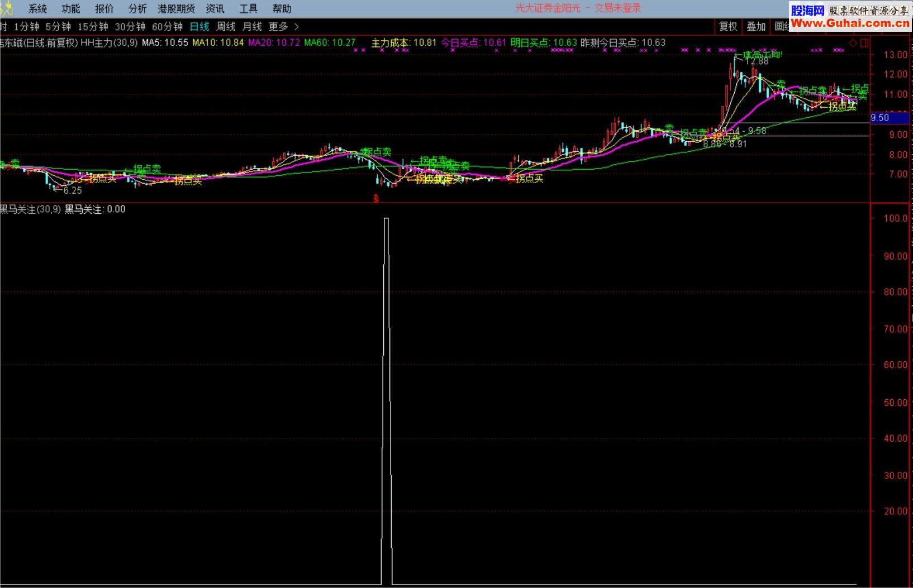The image size is (913, 588).
Task: Open the 工具 menu
Action: point(249,8)
